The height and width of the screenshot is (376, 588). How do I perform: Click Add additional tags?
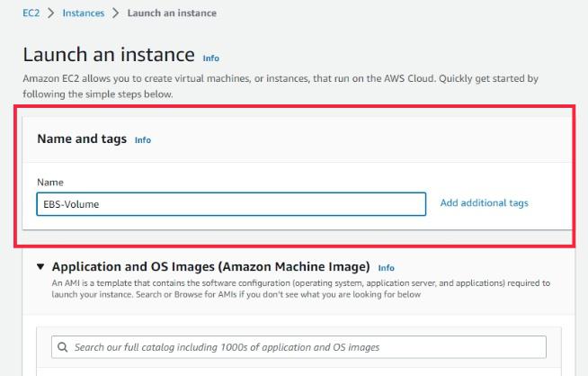484,203
